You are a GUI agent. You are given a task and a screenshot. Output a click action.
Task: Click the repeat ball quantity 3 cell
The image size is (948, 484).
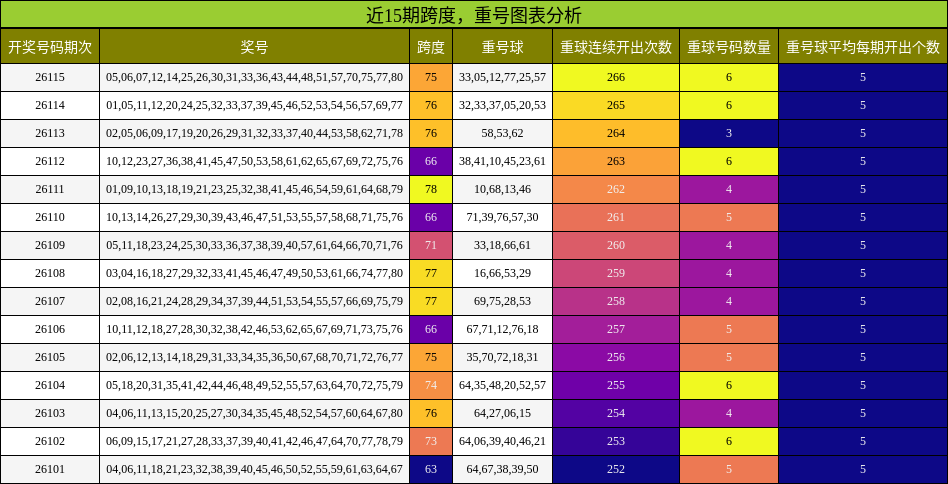729,133
